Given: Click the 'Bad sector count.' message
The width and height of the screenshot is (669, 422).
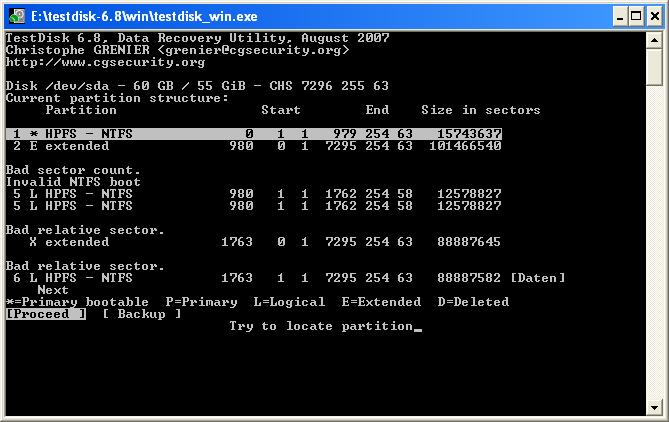Looking at the screenshot, I should tap(73, 170).
